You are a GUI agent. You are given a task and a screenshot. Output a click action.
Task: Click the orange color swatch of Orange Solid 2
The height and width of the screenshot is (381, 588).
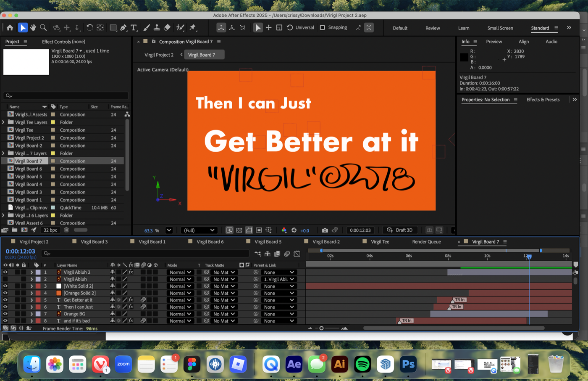pyautogui.click(x=59, y=293)
